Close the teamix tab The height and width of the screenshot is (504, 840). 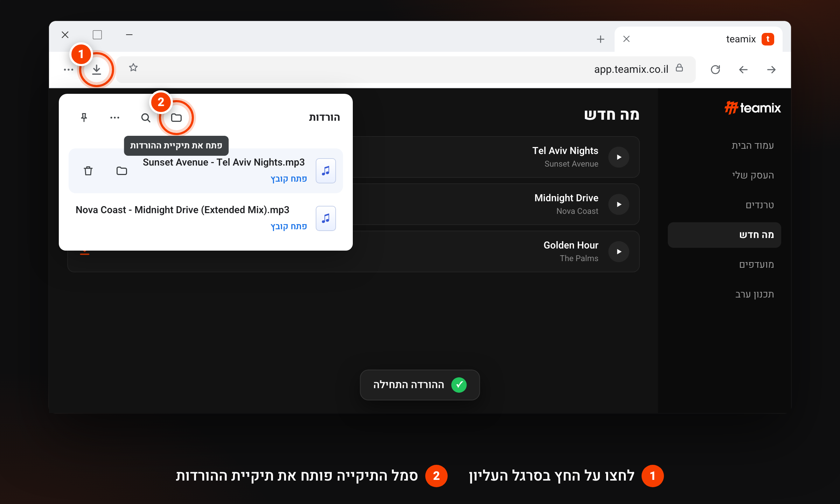[x=626, y=39]
